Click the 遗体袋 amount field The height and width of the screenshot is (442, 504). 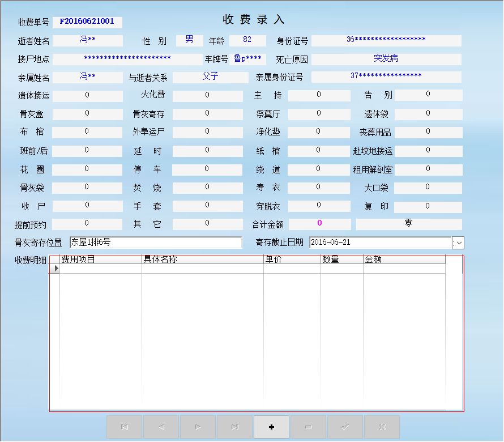tap(429, 114)
